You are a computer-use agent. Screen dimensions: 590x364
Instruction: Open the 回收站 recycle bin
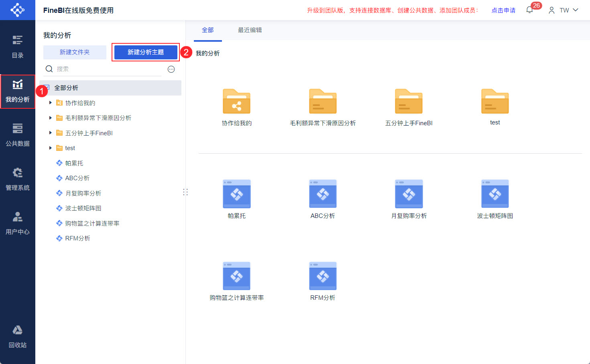point(18,337)
